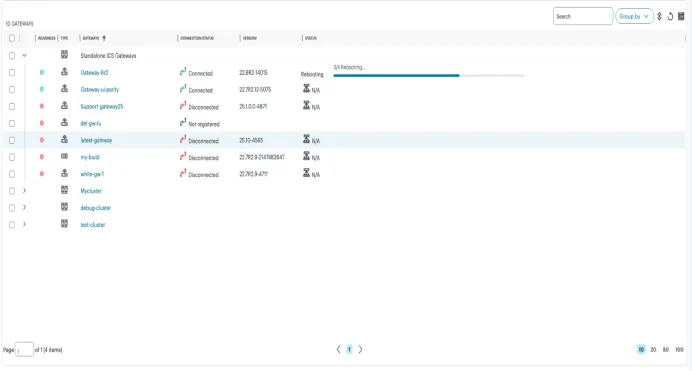Check the my-build row checkbox
This screenshot has height=371, width=692.
coord(12,157)
